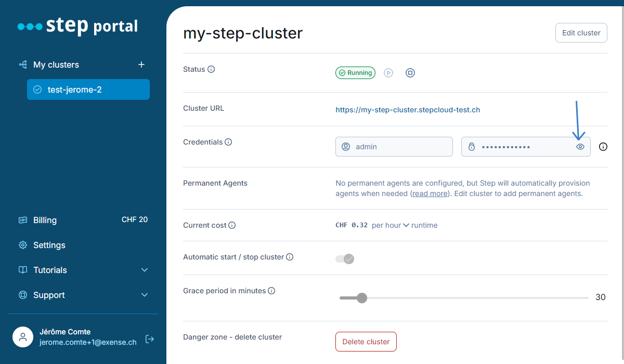Open the runtime dropdown next to per hour
The height and width of the screenshot is (364, 624).
(x=406, y=225)
